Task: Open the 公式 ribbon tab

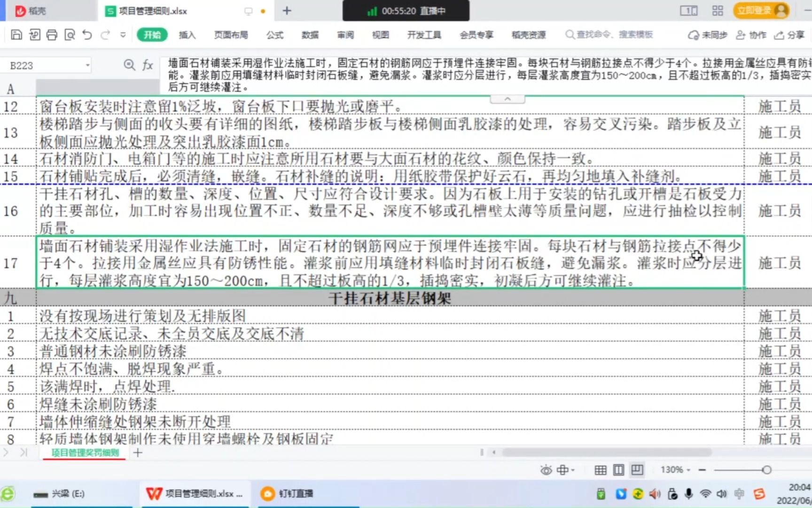Action: [275, 35]
